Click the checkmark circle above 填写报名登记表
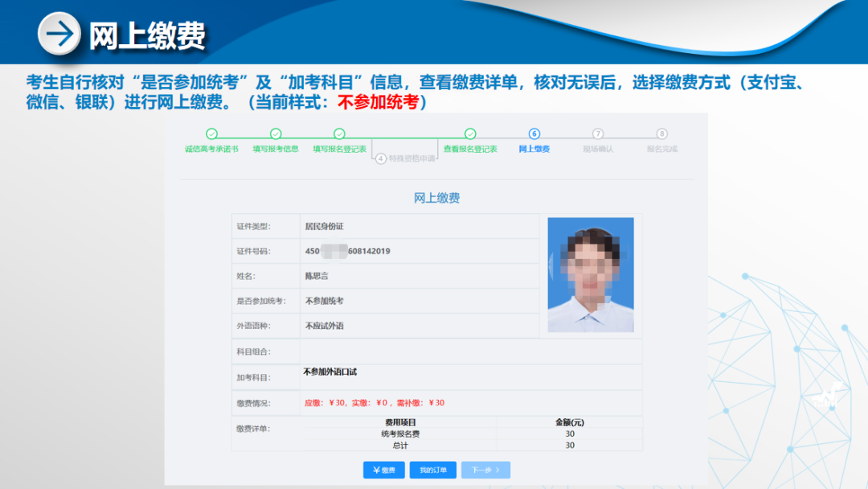868x489 pixels. pos(339,134)
